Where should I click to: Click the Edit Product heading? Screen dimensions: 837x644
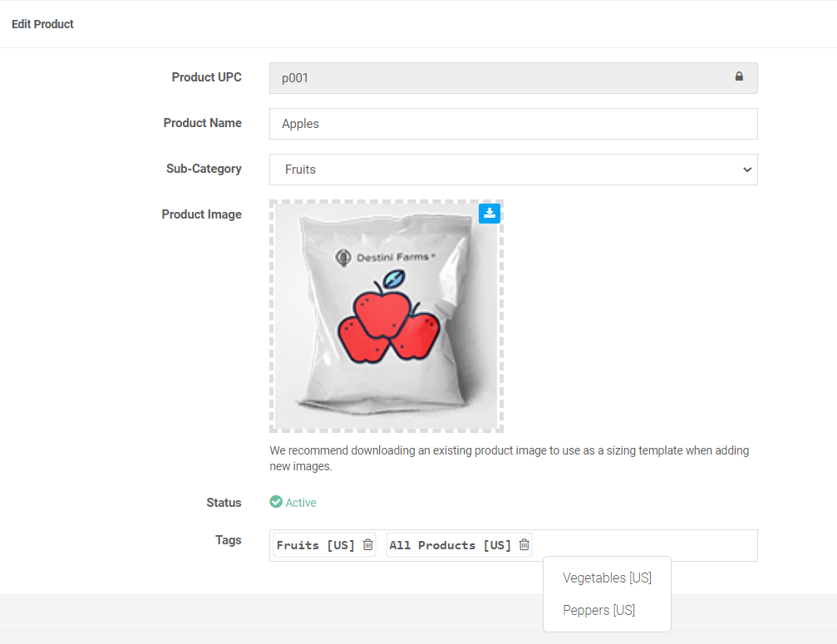42,24
